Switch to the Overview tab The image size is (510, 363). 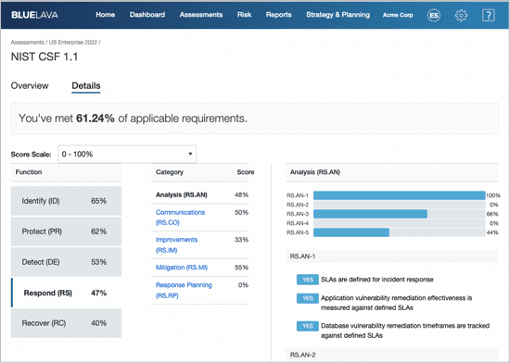coord(30,86)
